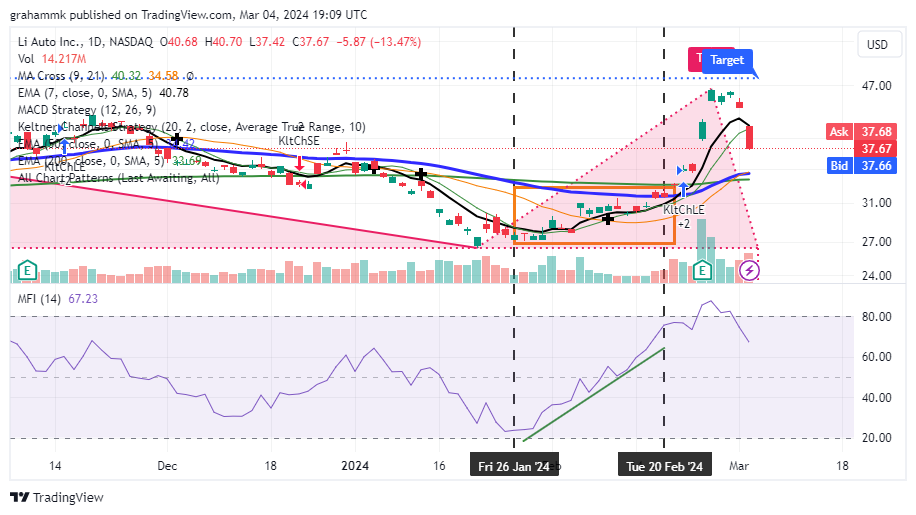Click the blue Bid label
916x515 pixels.
point(839,166)
